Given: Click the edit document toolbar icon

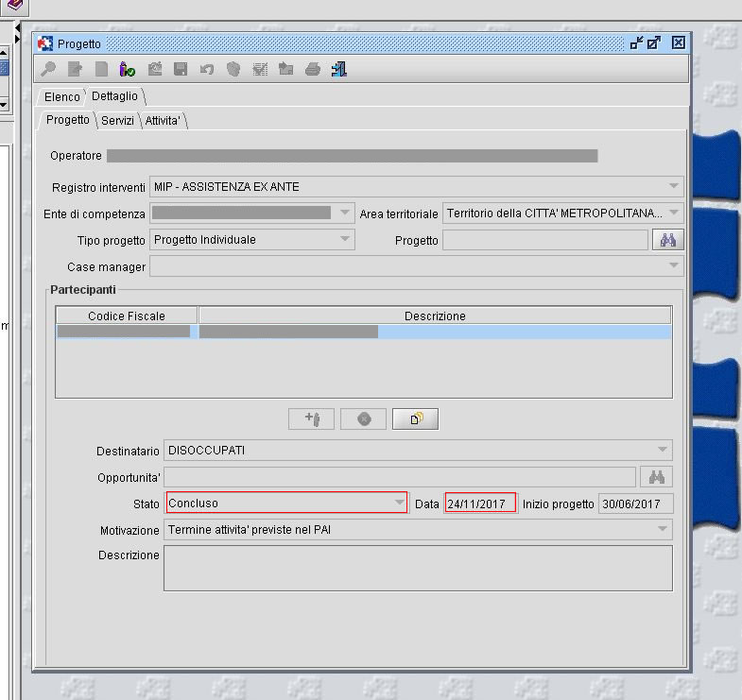Looking at the screenshot, I should 75,70.
